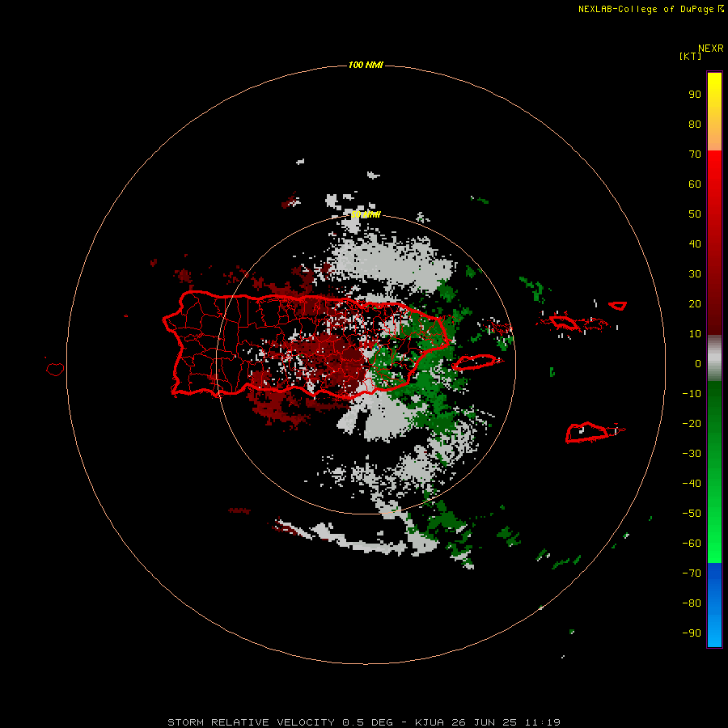Click the KJUA station identifier in the caption

click(430, 722)
